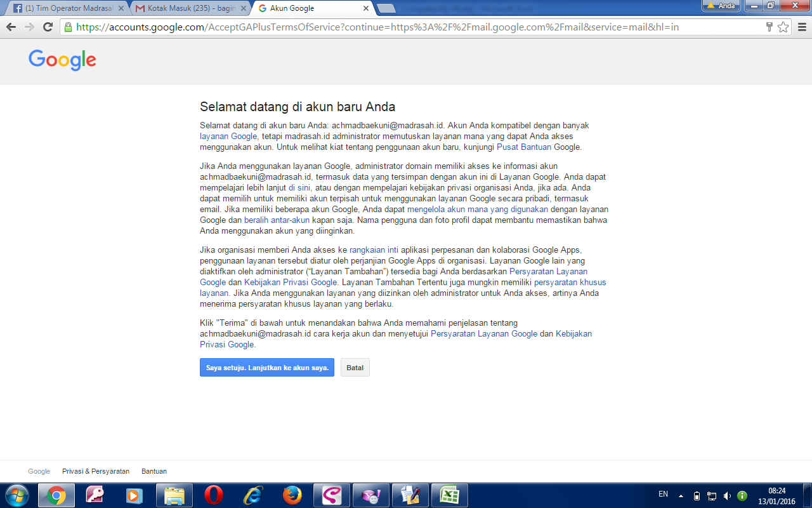Close the Akun Google tab
The height and width of the screenshot is (508, 812).
point(366,9)
